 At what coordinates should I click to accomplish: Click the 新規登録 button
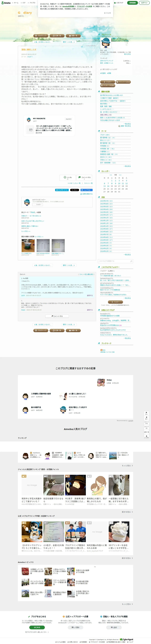132,3
